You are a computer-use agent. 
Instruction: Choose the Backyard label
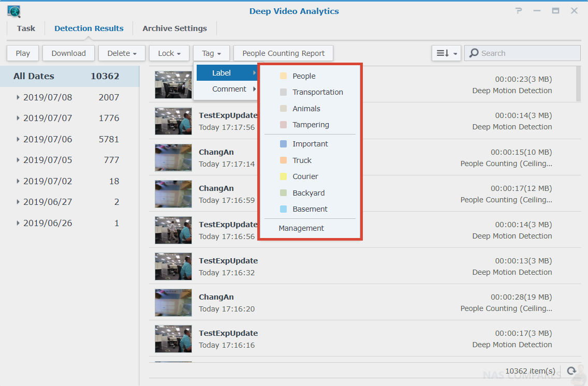pyautogui.click(x=310, y=193)
